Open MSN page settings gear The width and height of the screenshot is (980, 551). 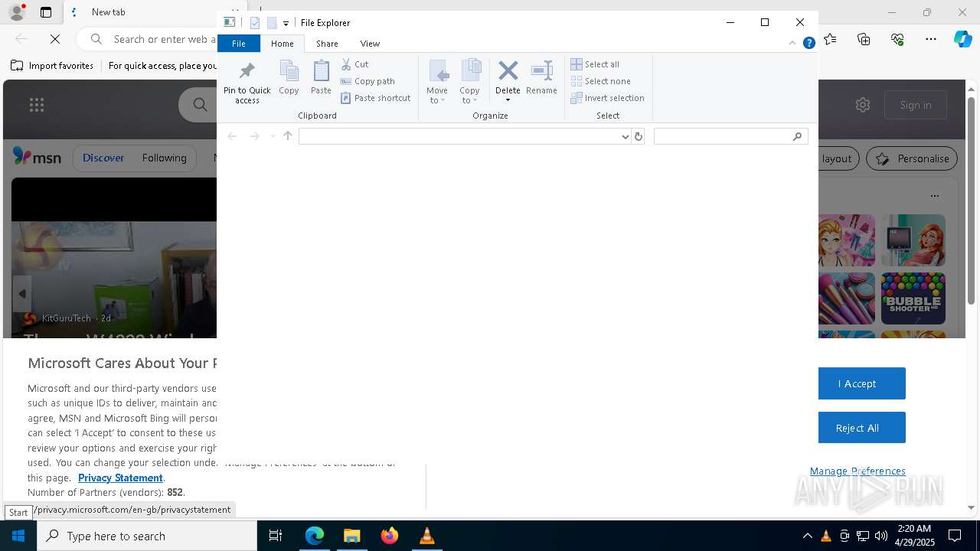(x=863, y=105)
